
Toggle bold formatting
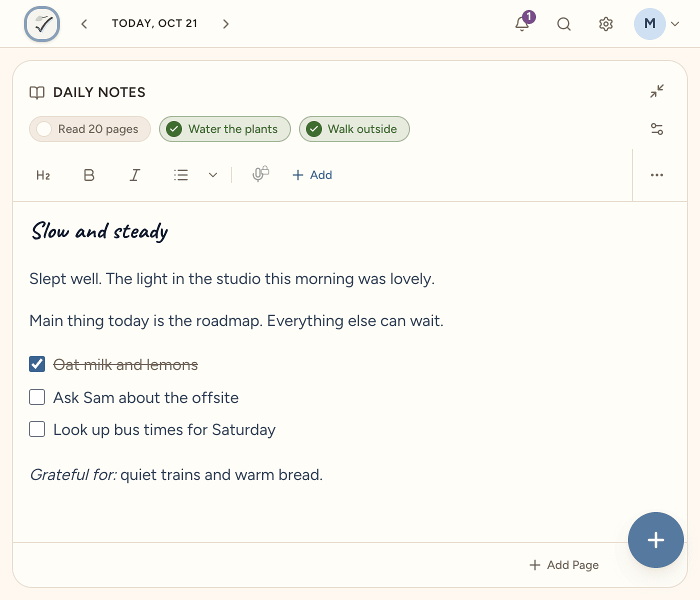point(89,175)
